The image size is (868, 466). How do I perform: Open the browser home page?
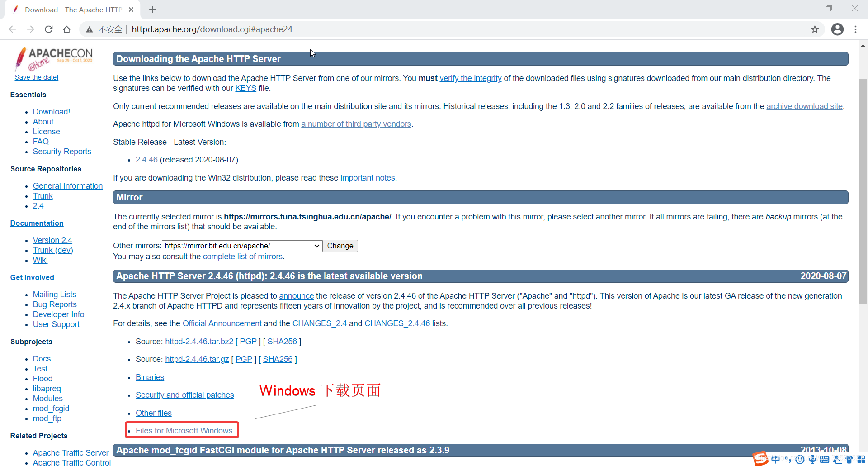66,29
